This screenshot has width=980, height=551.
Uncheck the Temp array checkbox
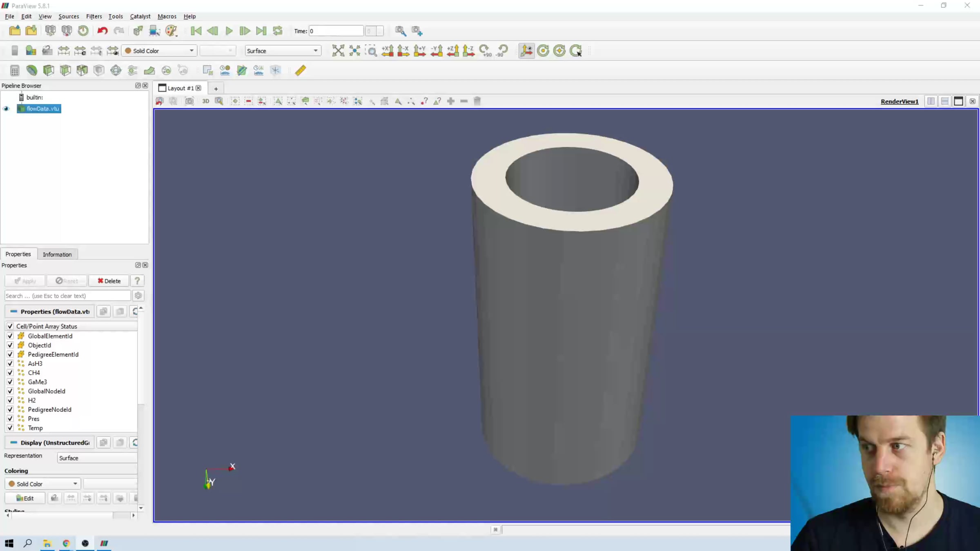coord(10,428)
